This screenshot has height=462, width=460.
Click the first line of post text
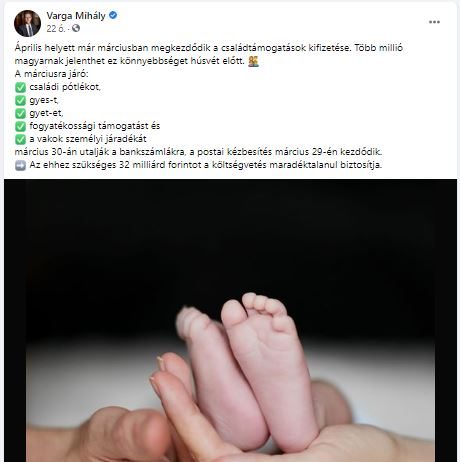click(209, 48)
